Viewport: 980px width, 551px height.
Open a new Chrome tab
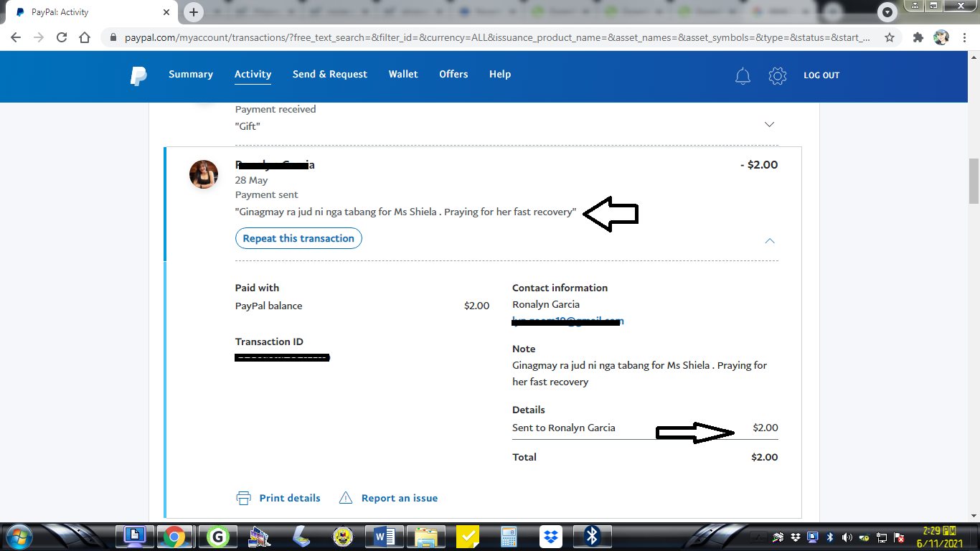click(x=194, y=12)
